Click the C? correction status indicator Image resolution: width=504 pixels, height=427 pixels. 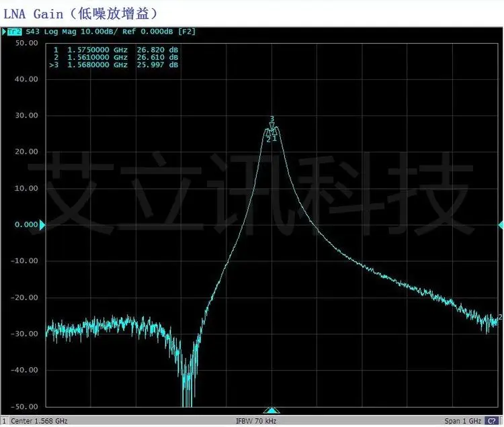[492, 420]
